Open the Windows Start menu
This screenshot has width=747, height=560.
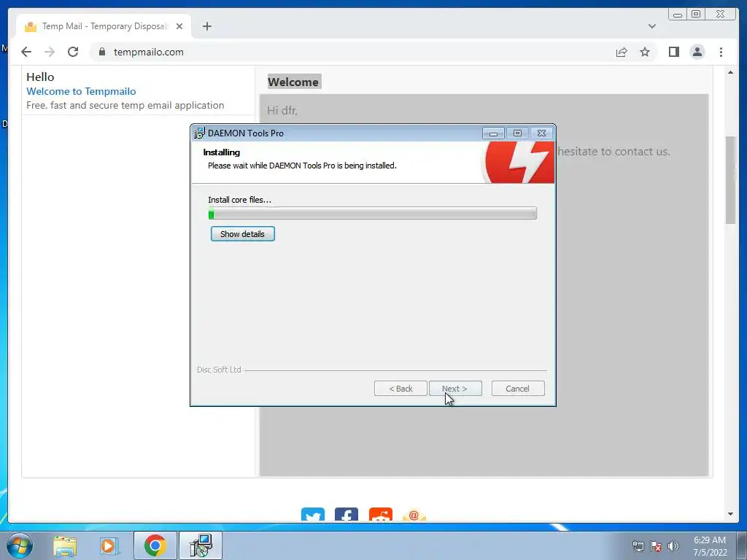20,545
